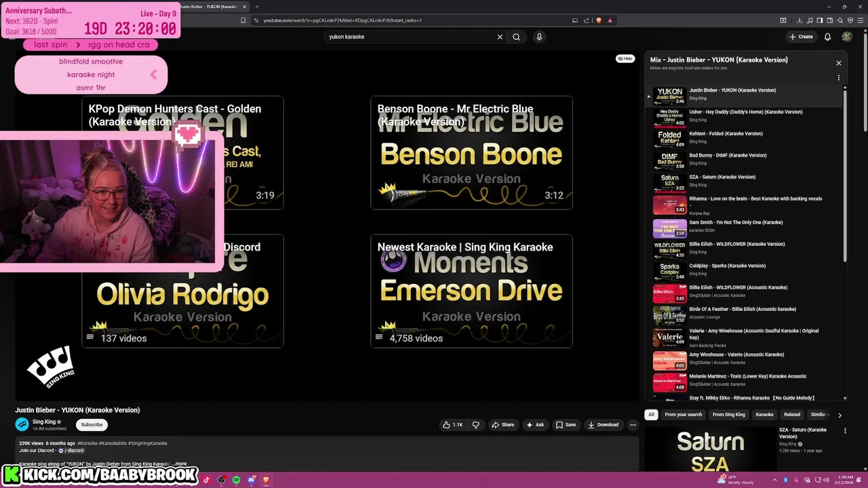Play Bad Bunny - DtMF karaoke from playlist

tap(746, 159)
